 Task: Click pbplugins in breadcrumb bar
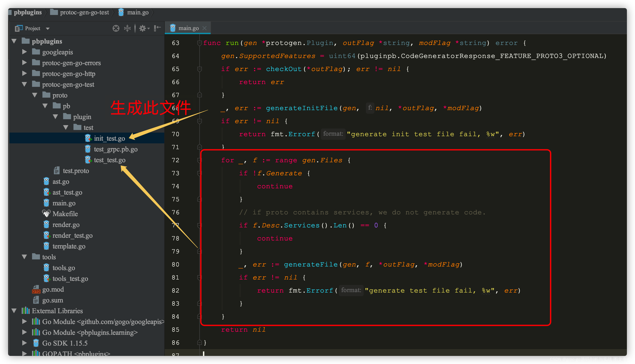pos(27,12)
